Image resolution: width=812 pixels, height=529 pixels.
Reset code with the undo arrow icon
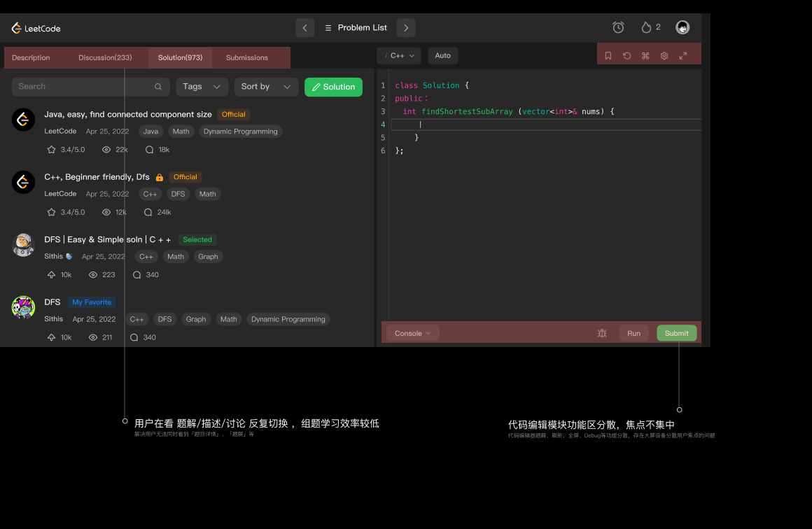click(x=626, y=56)
